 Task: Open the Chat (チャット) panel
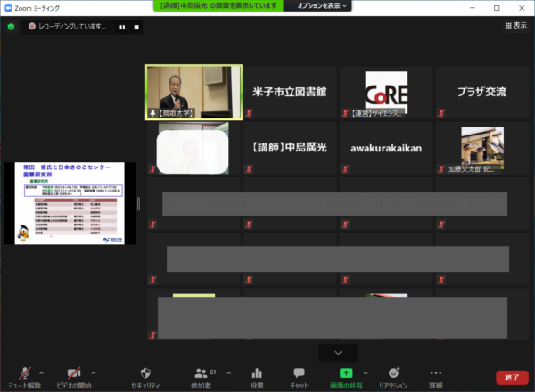[300, 378]
